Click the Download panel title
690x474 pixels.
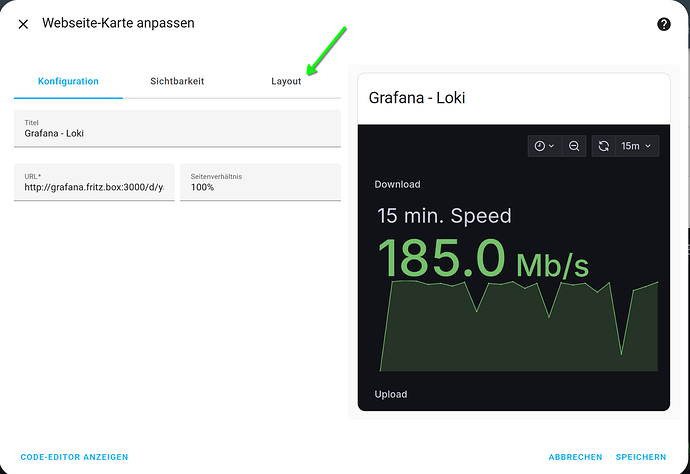pos(397,184)
